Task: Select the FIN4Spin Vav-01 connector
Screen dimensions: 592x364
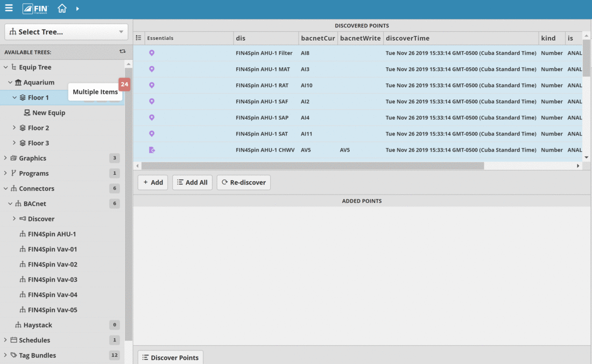Action: 53,249
